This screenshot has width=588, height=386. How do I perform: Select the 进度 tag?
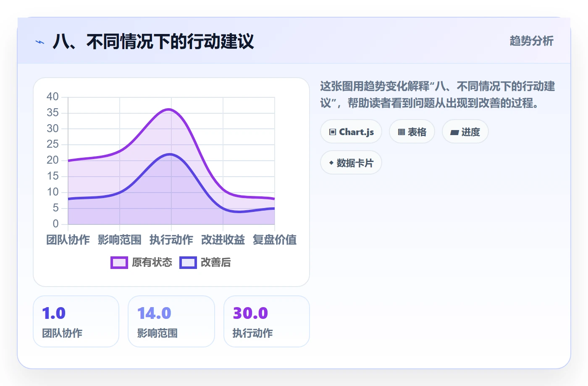(x=465, y=132)
